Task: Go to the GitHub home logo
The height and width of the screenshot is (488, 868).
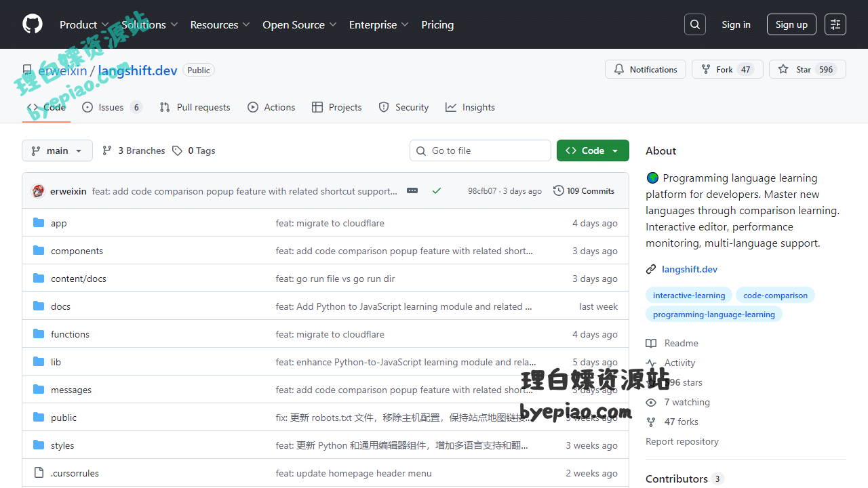Action: 33,24
